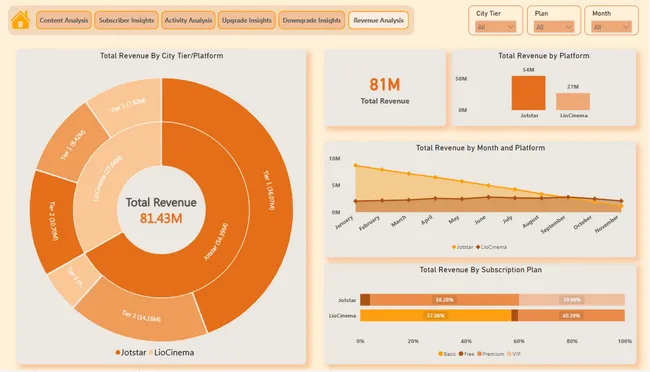The height and width of the screenshot is (372, 650).
Task: Click the home icon
Action: [x=20, y=20]
